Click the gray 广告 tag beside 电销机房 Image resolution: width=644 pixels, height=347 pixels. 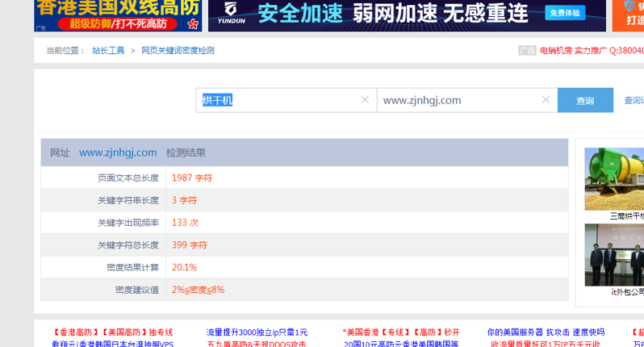(x=527, y=51)
